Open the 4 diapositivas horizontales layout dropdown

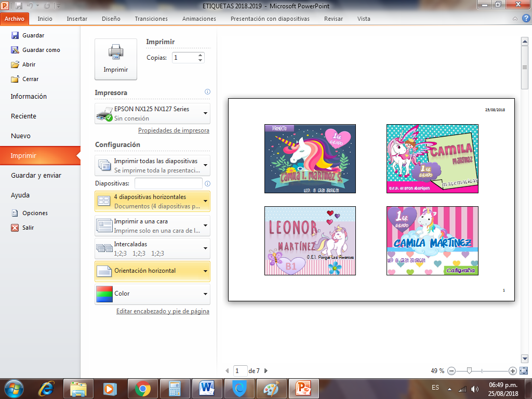tap(152, 201)
